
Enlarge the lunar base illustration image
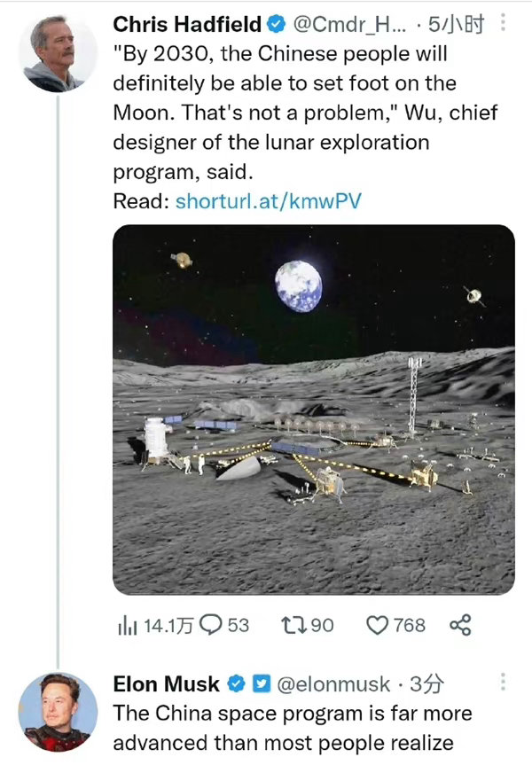pos(313,408)
